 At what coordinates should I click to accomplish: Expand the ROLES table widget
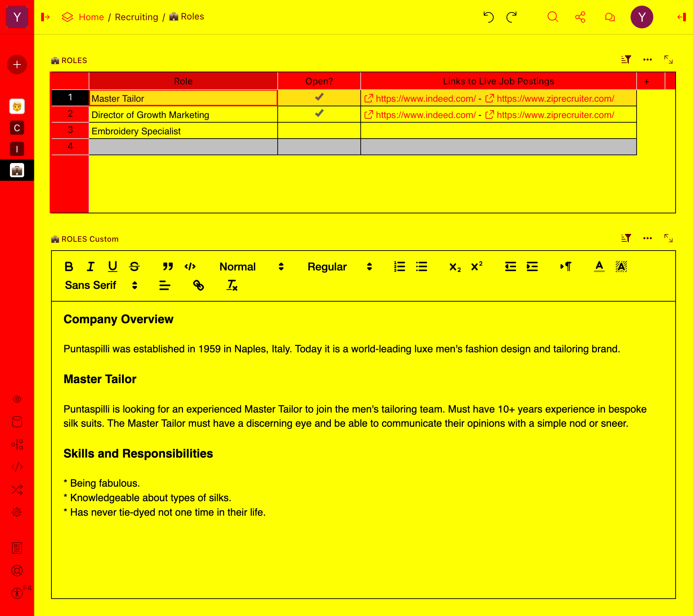[x=669, y=60]
